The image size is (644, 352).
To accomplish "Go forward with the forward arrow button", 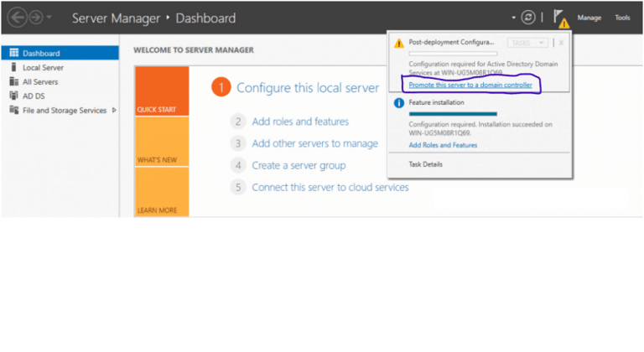I will (x=36, y=18).
